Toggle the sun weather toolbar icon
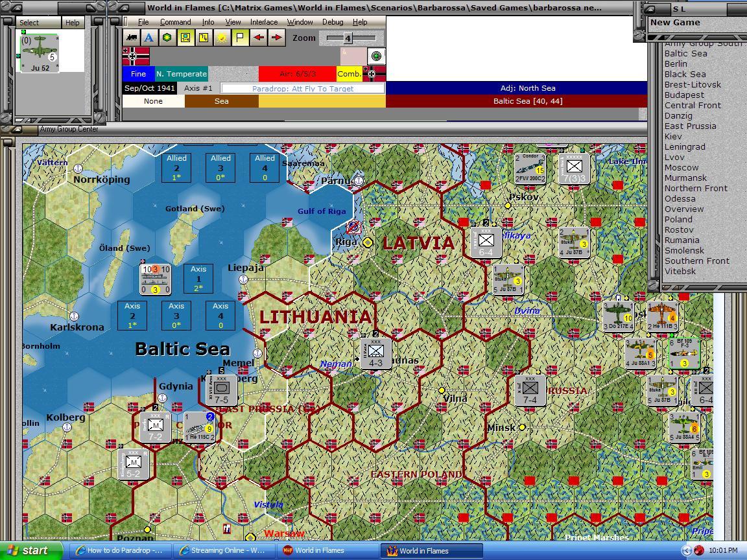Viewport: 747px width, 560px height. click(x=222, y=38)
